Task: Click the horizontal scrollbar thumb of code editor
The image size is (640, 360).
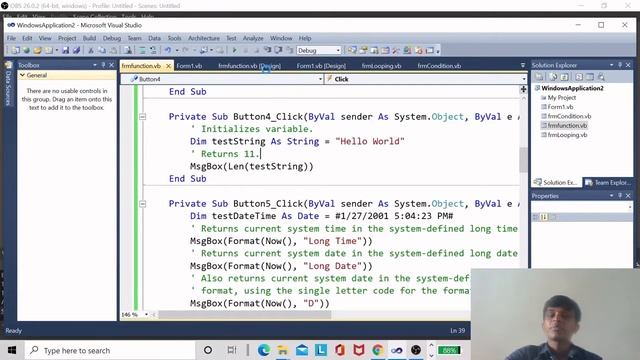Action: tap(245, 315)
